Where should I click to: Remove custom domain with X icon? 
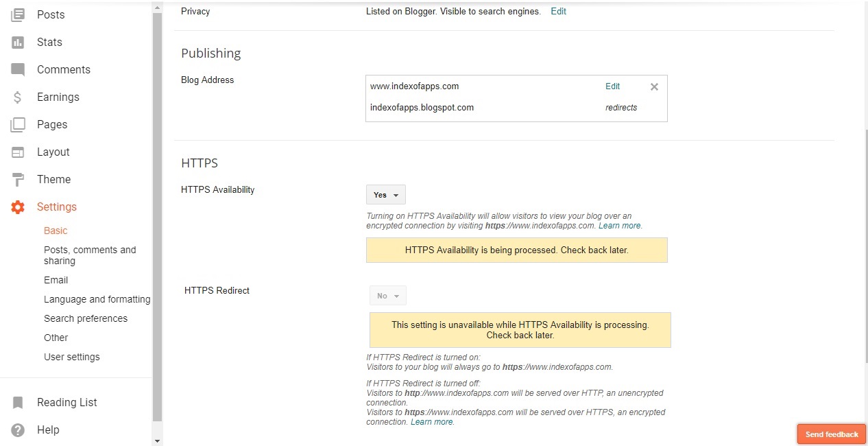[x=654, y=86]
